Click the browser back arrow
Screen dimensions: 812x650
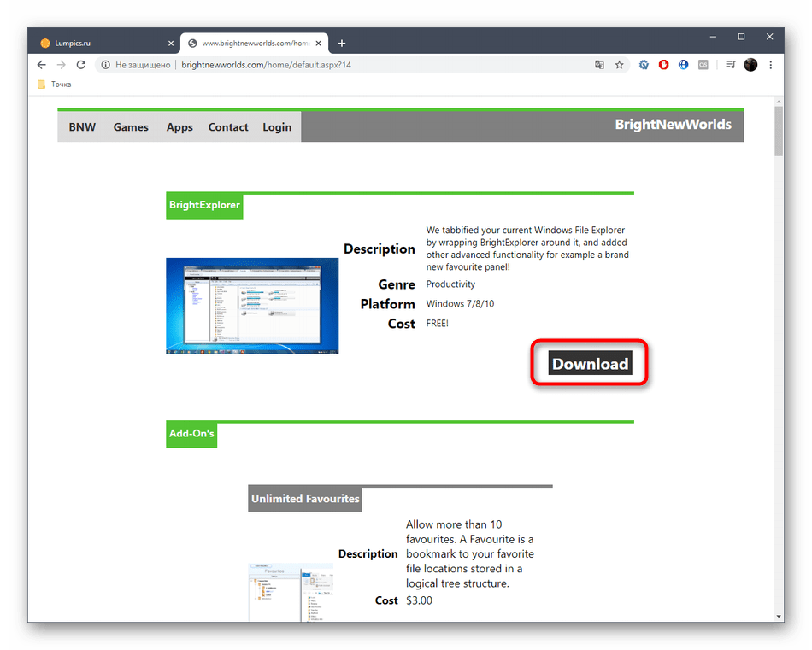tap(41, 65)
